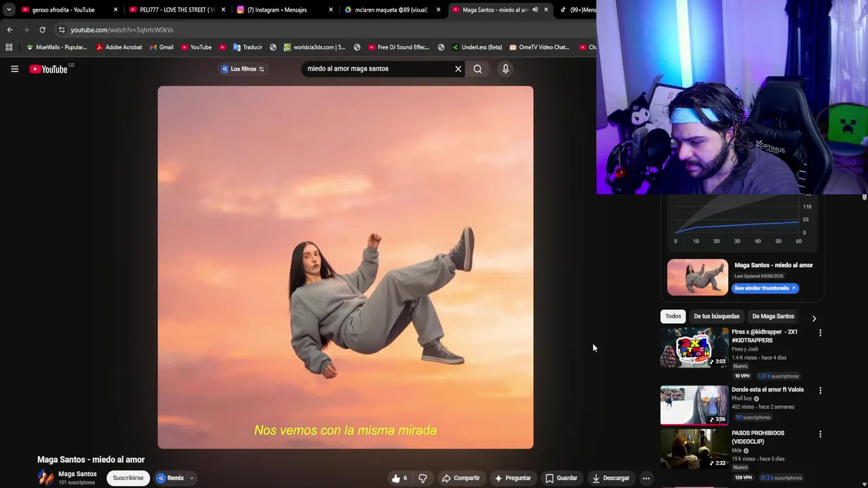
Task: Open the Los filtros button
Action: 243,68
